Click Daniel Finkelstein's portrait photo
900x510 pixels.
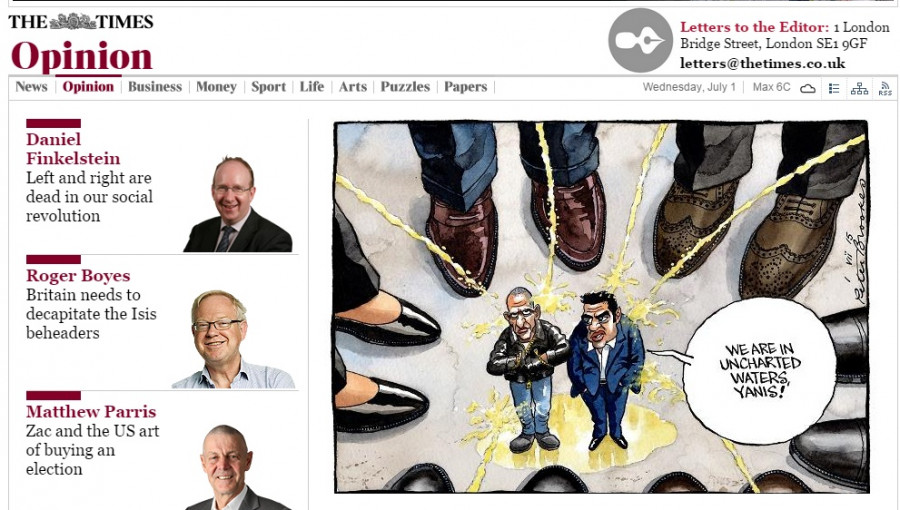[238, 204]
